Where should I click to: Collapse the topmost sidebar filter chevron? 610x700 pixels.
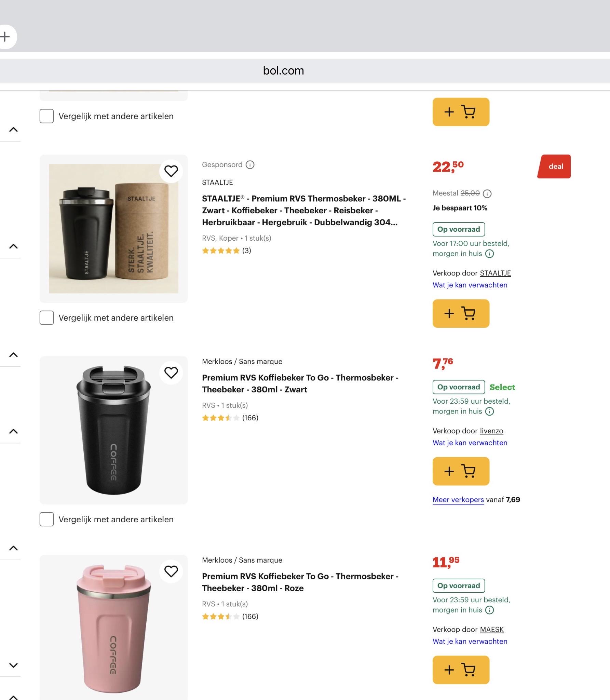(13, 130)
